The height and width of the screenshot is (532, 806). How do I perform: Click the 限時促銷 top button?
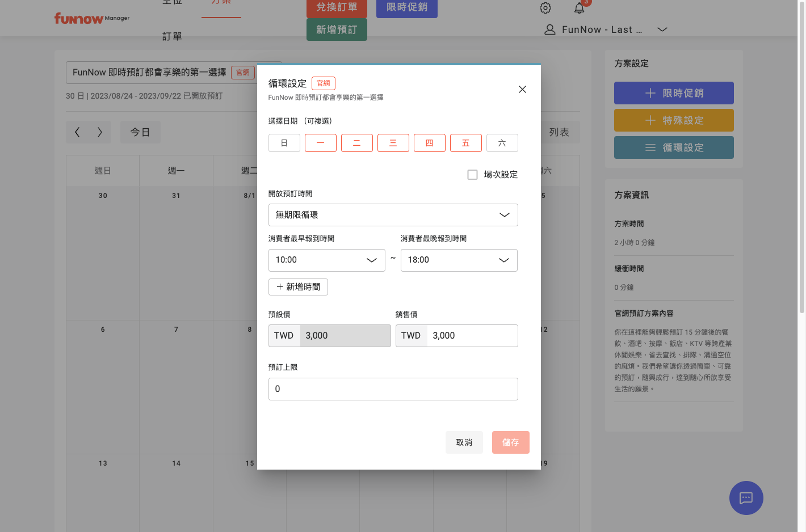click(x=407, y=8)
